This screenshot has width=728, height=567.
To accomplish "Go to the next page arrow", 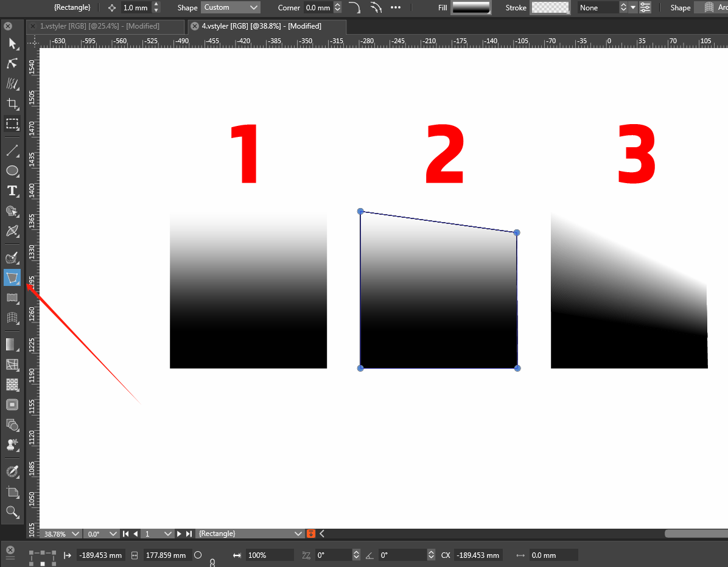I will pyautogui.click(x=180, y=534).
